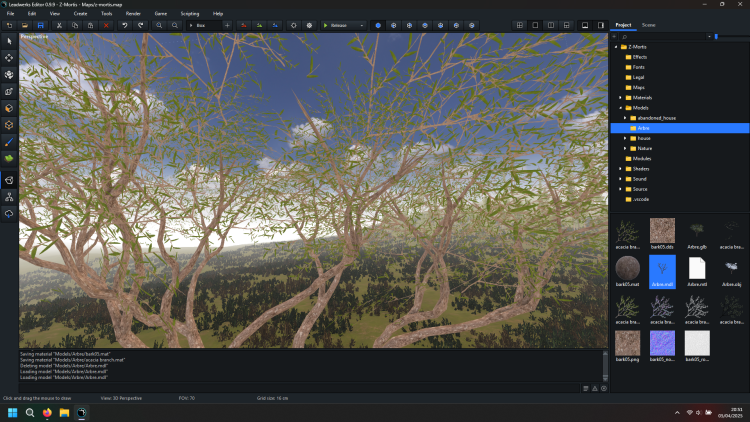Select the green terrain tool

tap(9, 158)
